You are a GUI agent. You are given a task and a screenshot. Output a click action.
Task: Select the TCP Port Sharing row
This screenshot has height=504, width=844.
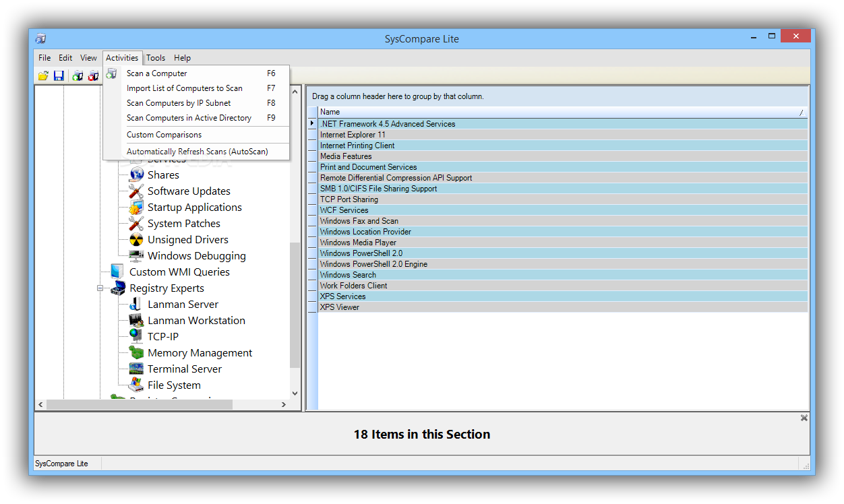coord(562,199)
